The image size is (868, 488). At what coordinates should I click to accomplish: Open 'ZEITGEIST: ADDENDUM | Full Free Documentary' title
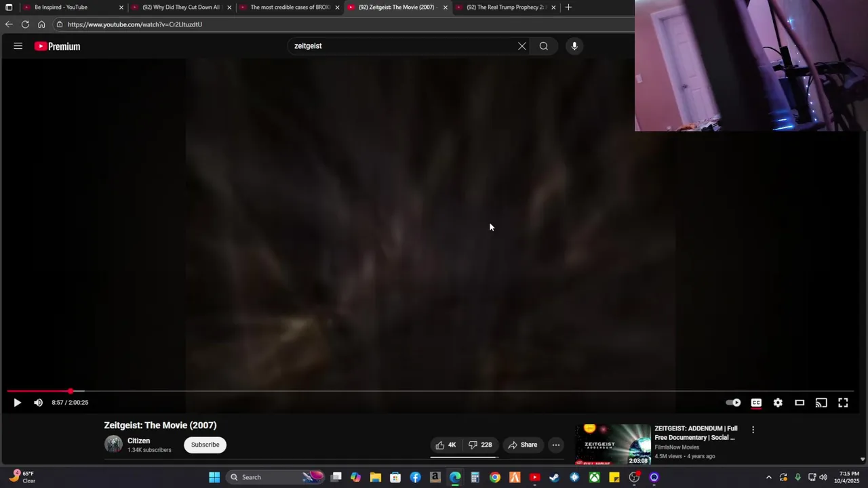696,433
